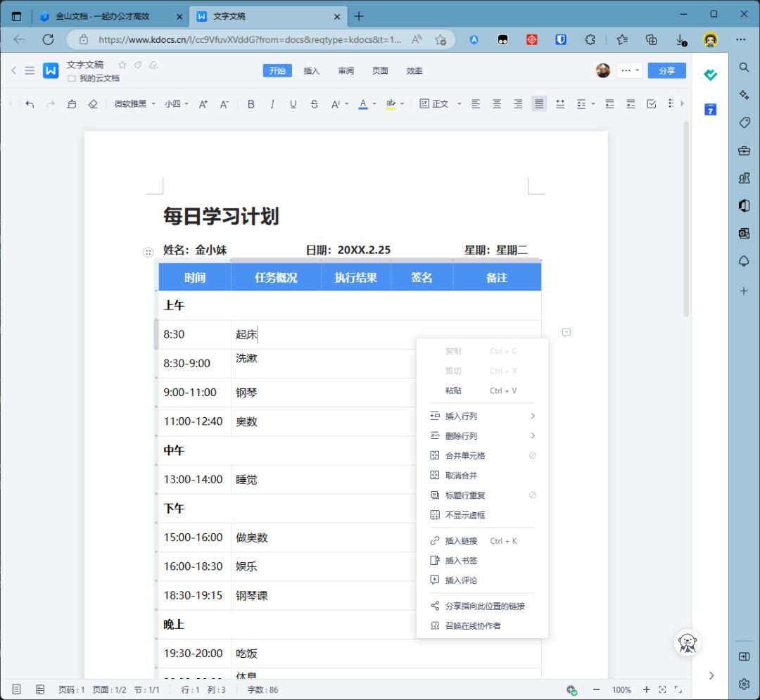Toggle justify alignment button
Screen dimensions: 760x700
[x=539, y=104]
